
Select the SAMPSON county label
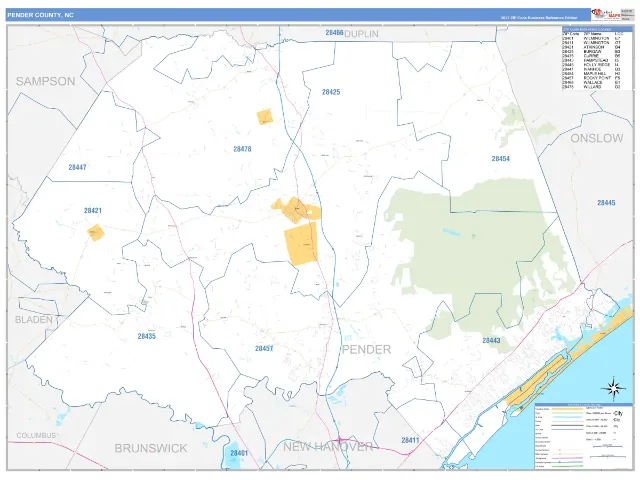(x=46, y=81)
